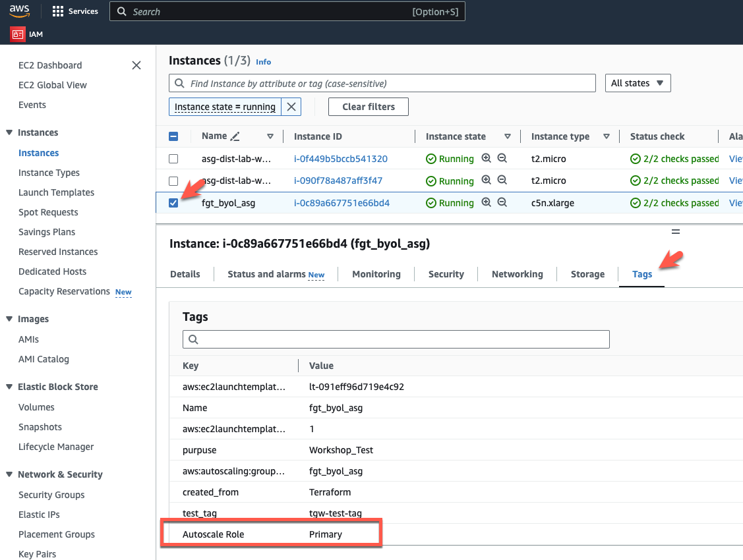Open AMIs under Images

coord(28,339)
